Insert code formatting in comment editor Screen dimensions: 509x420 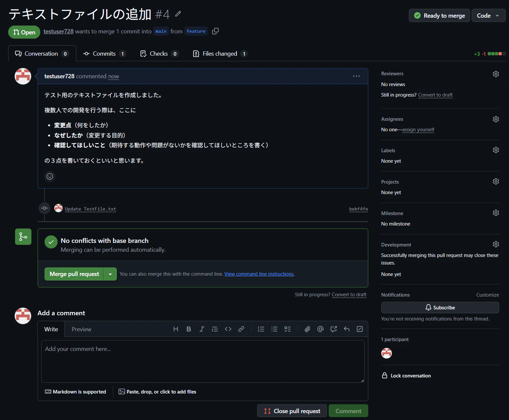pyautogui.click(x=228, y=329)
